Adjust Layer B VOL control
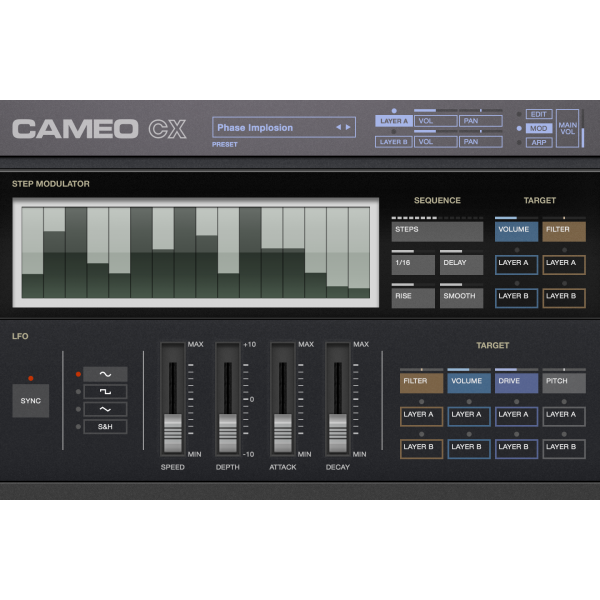Screen dimensions: 600x600 [435, 142]
